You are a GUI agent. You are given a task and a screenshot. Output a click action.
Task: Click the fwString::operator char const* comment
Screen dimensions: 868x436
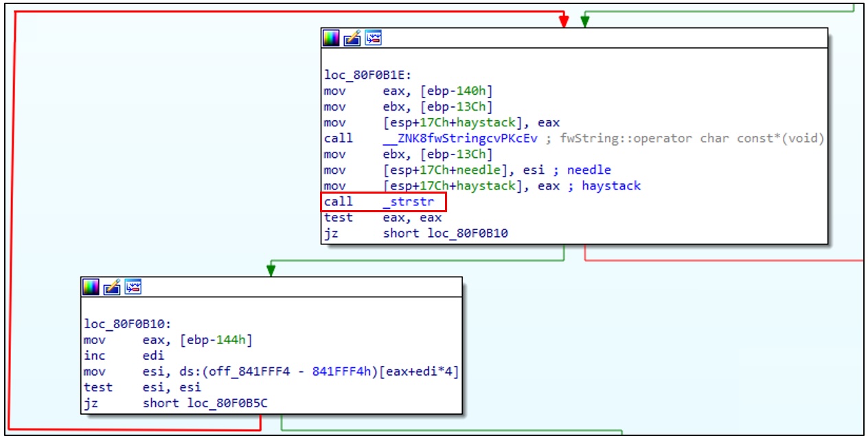[x=700, y=139]
